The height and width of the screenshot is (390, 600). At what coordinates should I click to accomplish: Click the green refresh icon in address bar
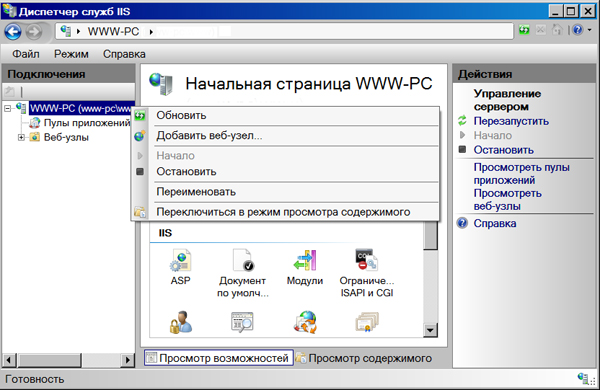(524, 30)
